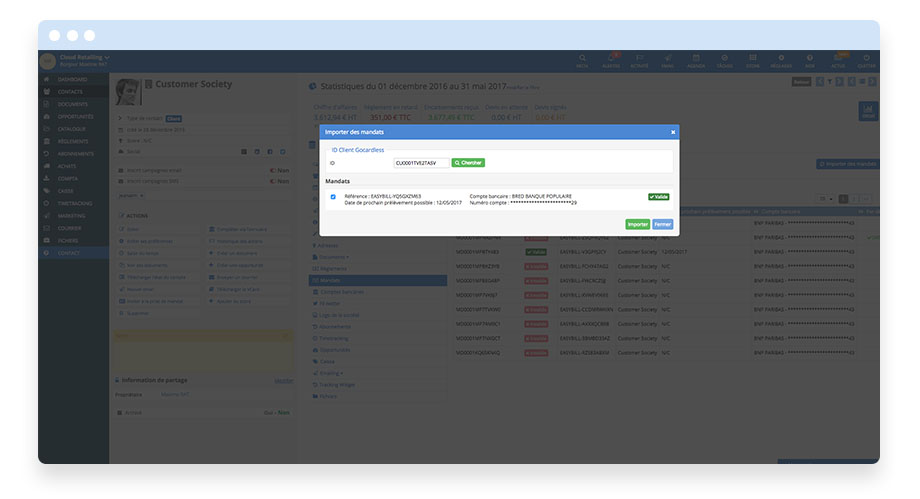Open the Aide help icon

810,60
